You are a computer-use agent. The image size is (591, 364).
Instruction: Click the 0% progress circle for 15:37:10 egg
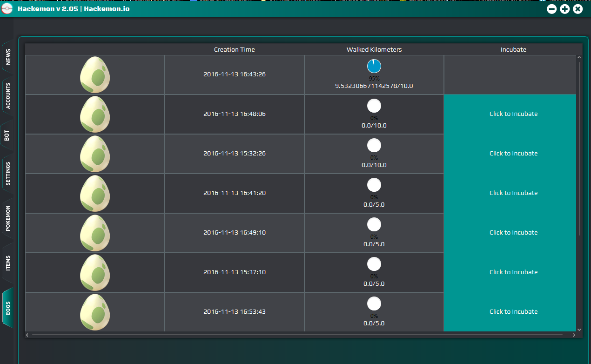pos(374,264)
